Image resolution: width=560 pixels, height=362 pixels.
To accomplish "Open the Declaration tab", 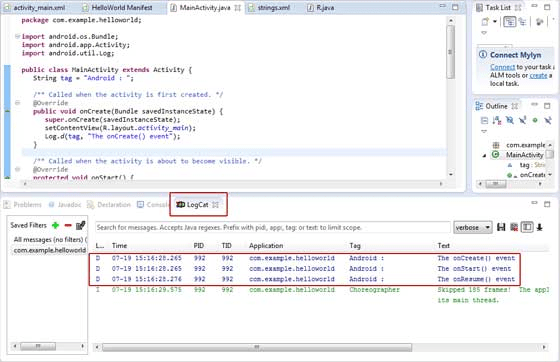I will pyautogui.click(x=109, y=205).
